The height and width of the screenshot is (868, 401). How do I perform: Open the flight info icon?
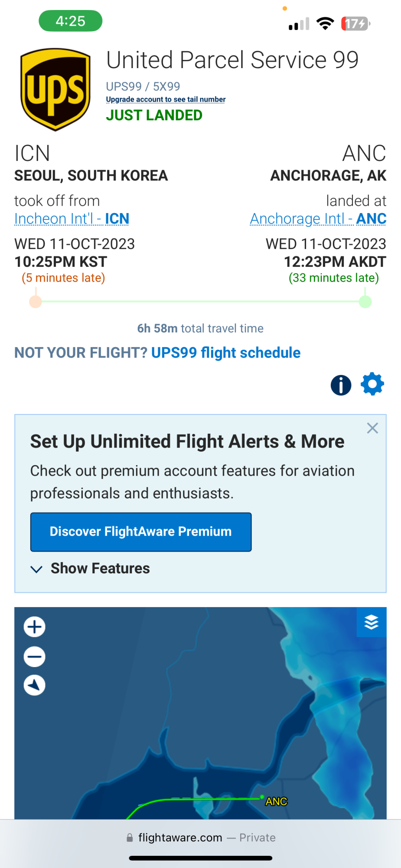click(x=341, y=385)
